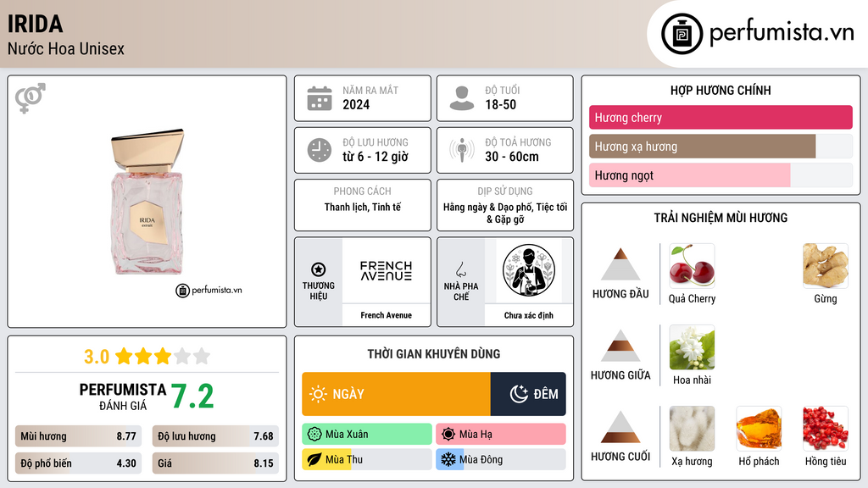The image size is (868, 488).
Task: Click the Hợp hương chính heading
Action: click(x=721, y=90)
